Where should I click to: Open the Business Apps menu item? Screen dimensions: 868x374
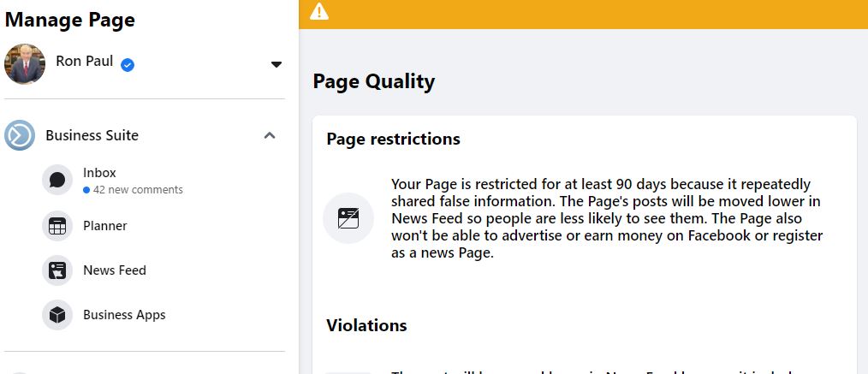[125, 315]
